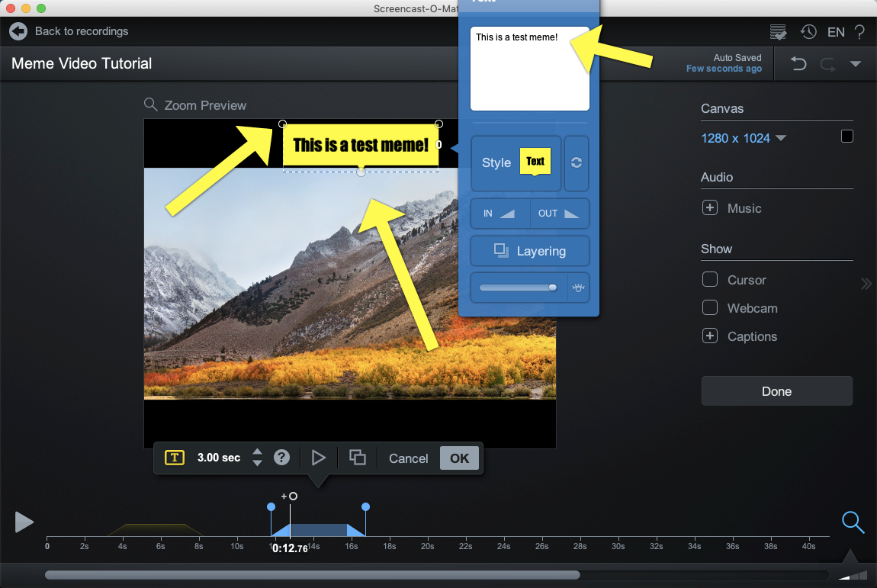Screen dimensions: 877x588
Task: Click the Meme Video Tutorial title
Action: [x=82, y=63]
